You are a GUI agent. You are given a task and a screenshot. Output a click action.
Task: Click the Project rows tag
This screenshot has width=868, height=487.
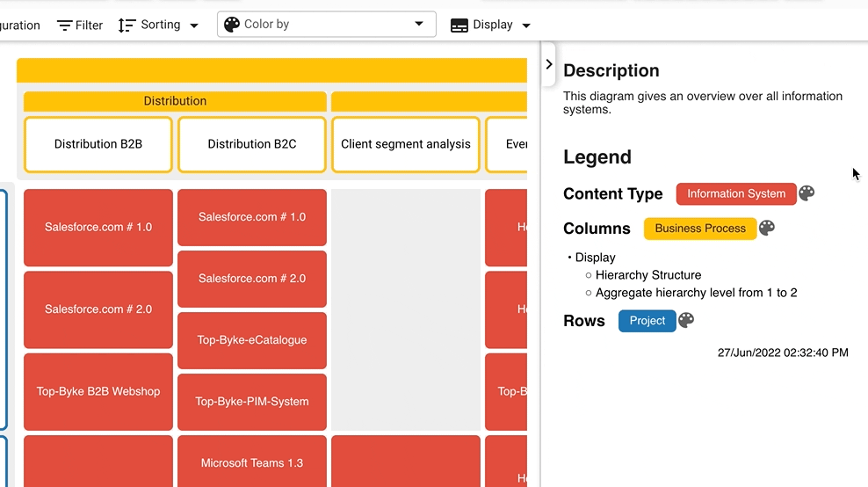pos(647,321)
